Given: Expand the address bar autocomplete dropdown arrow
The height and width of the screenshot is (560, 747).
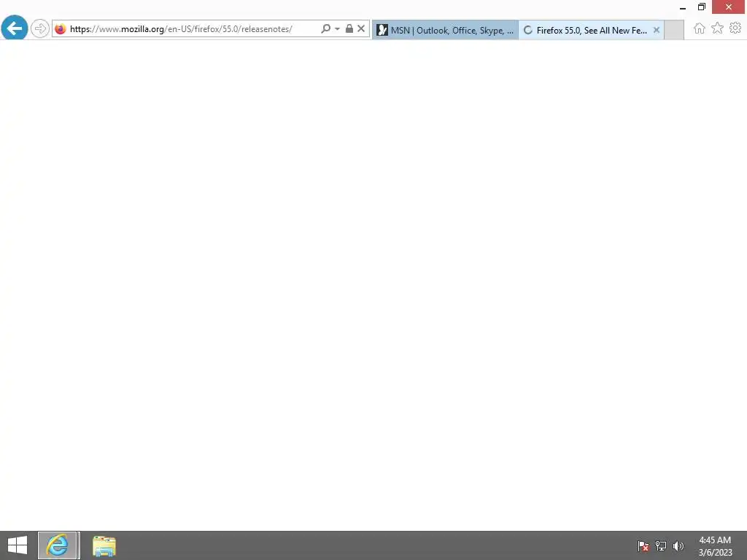Looking at the screenshot, I should pos(337,29).
